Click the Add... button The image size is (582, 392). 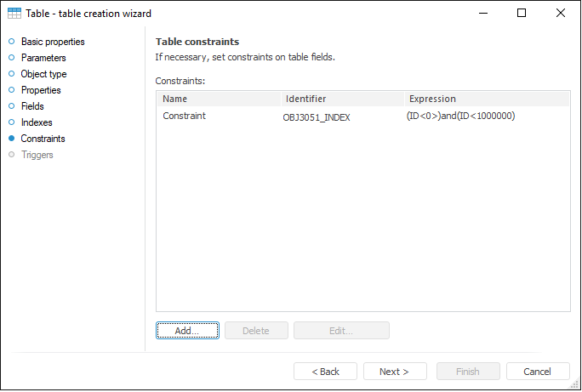[187, 331]
